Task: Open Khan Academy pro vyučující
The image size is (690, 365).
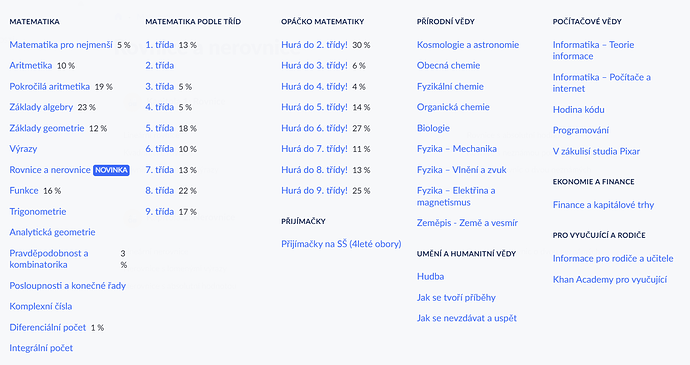Action: pyautogui.click(x=610, y=280)
